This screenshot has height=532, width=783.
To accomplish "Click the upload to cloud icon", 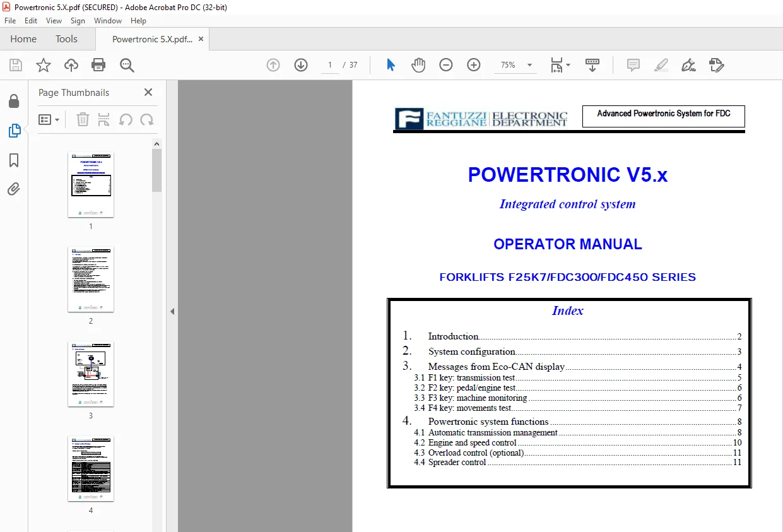I will point(71,65).
